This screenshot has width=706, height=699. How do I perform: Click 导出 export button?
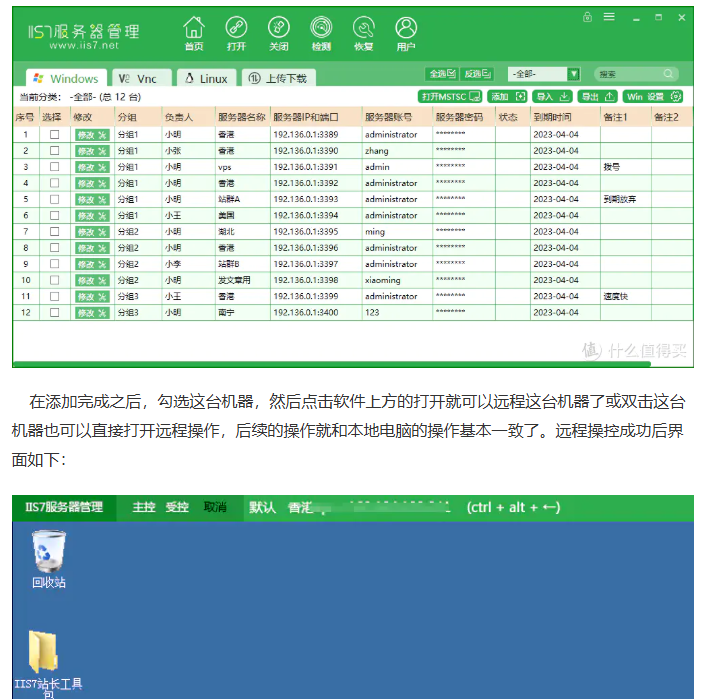597,96
